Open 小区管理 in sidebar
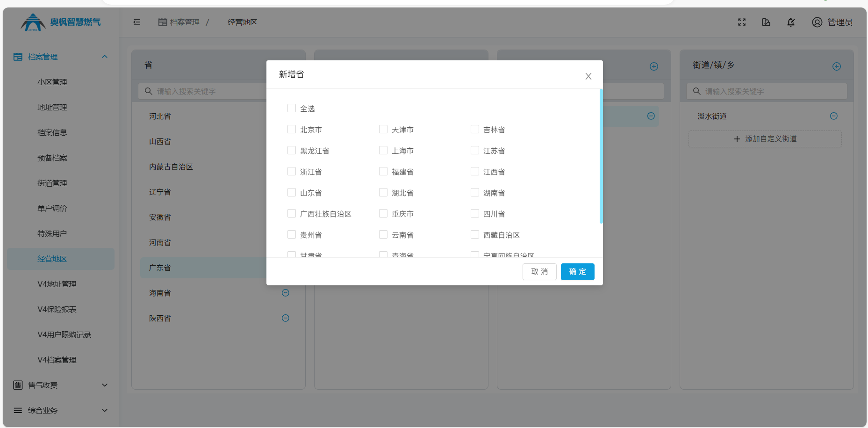This screenshot has height=428, width=868. (x=61, y=82)
